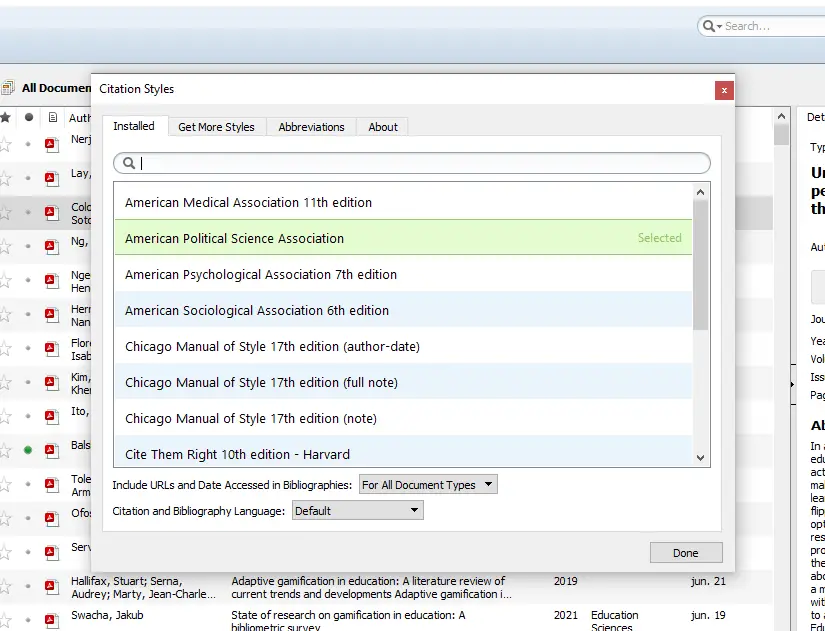The height and width of the screenshot is (631, 825).
Task: Open the Include URLs document types dropdown
Action: [428, 485]
